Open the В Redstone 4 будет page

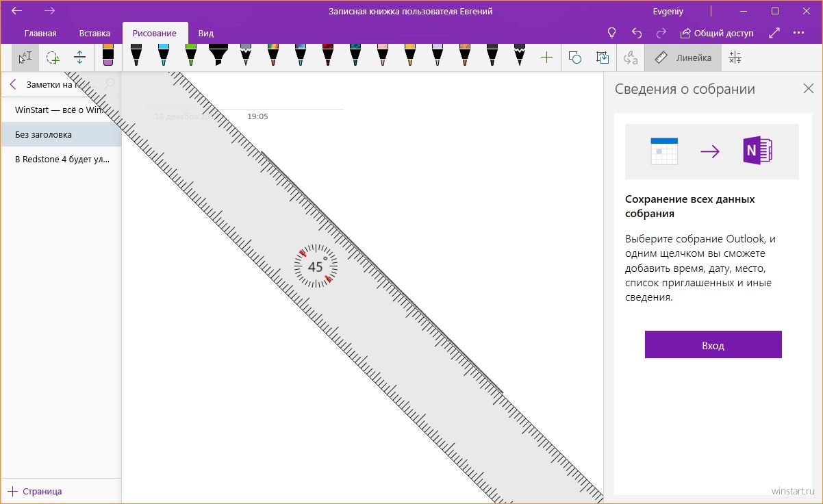pyautogui.click(x=61, y=159)
